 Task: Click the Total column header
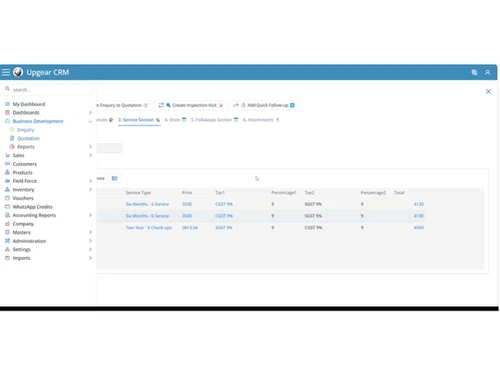point(399,193)
